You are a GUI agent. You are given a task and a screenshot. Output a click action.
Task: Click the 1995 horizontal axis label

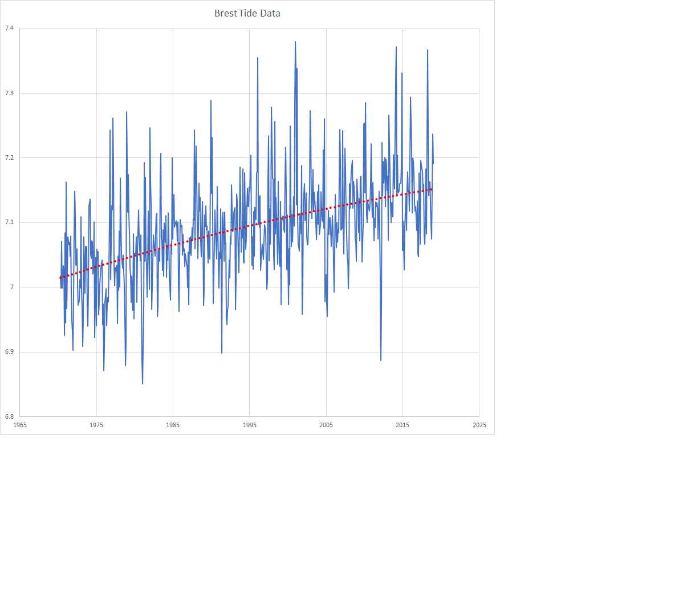coord(250,425)
